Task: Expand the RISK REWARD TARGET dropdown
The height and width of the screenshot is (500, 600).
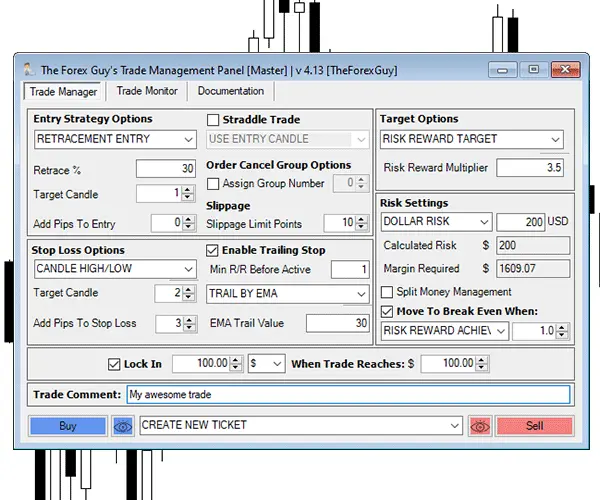Action: click(x=472, y=140)
